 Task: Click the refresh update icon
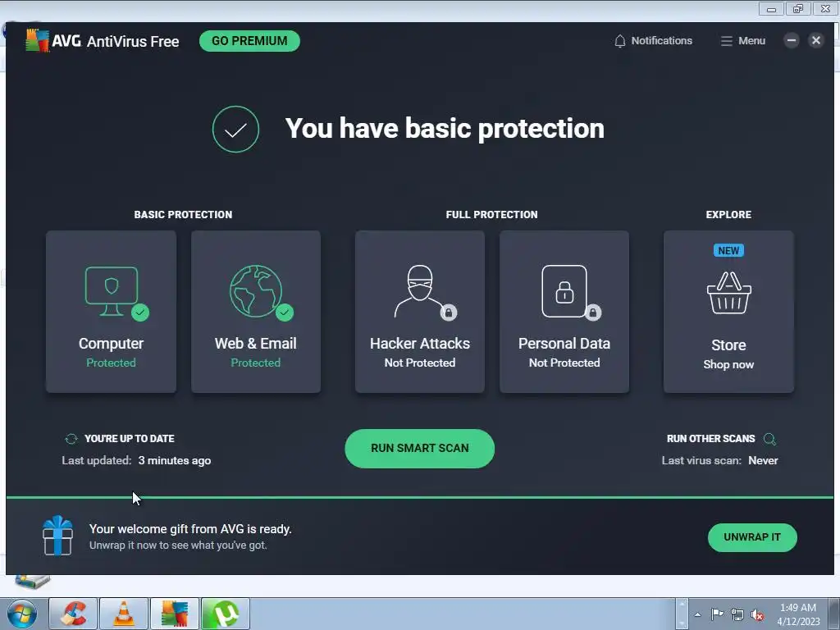(71, 439)
